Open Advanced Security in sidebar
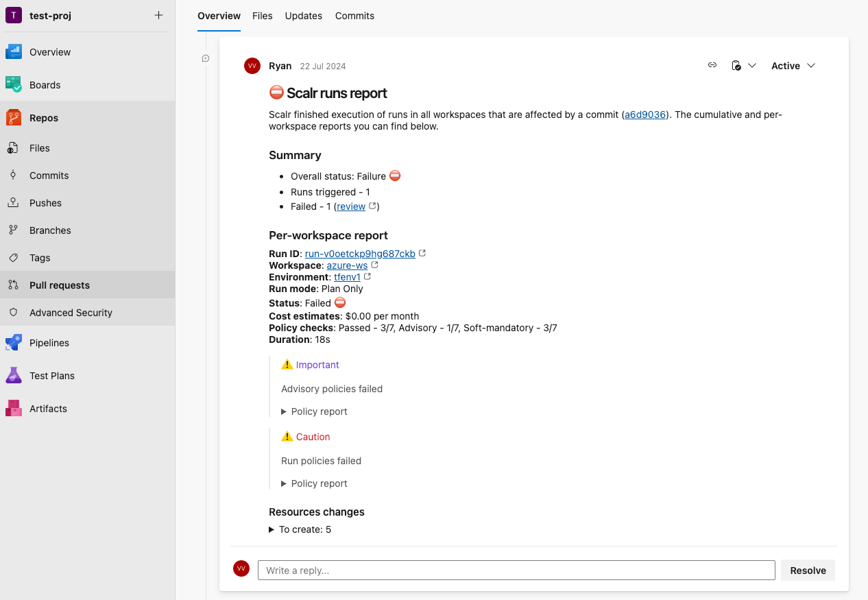Screen dimensions: 868x600 [87, 313]
